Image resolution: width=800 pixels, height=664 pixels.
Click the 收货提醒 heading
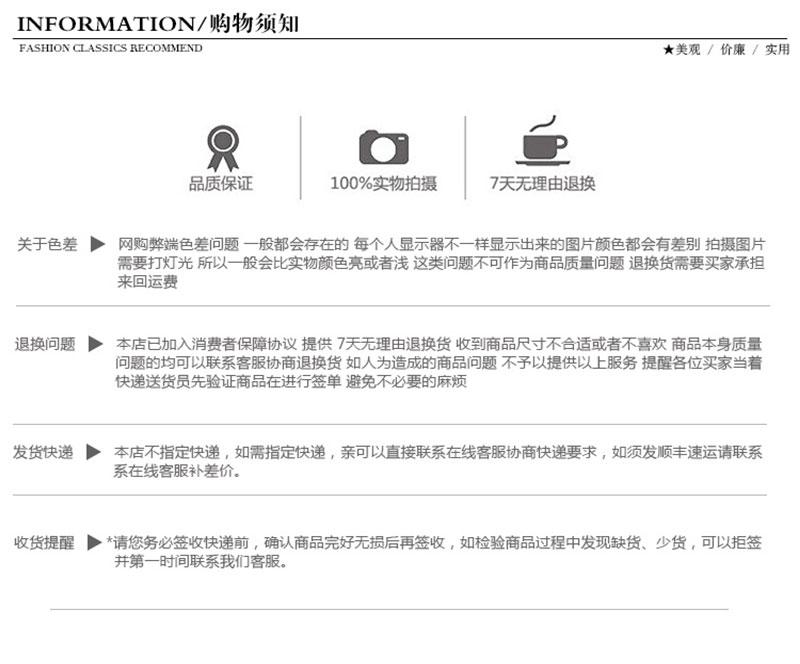click(x=44, y=542)
